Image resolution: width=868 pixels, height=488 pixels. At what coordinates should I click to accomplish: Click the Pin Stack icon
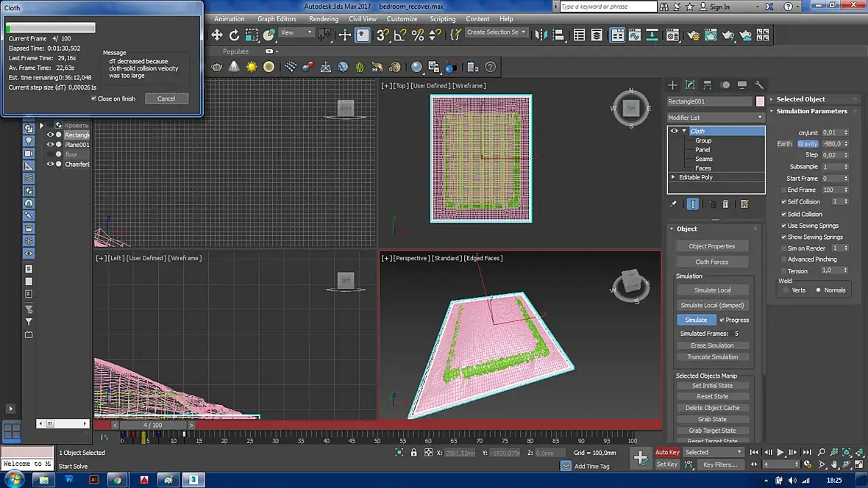click(x=673, y=204)
